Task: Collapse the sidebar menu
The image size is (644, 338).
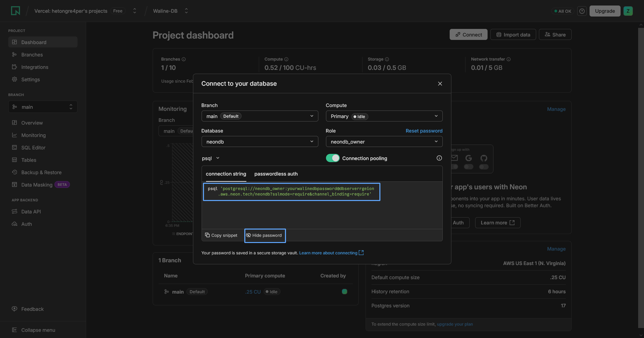Action: coord(38,330)
